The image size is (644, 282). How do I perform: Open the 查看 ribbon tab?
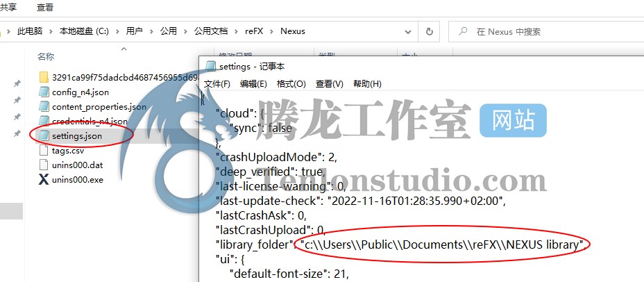[45, 7]
